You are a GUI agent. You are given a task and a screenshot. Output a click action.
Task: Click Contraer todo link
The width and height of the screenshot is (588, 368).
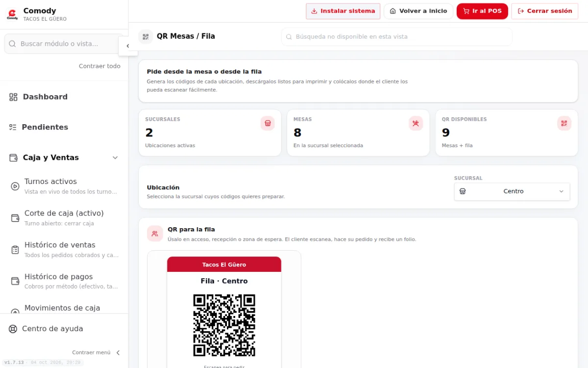point(99,66)
